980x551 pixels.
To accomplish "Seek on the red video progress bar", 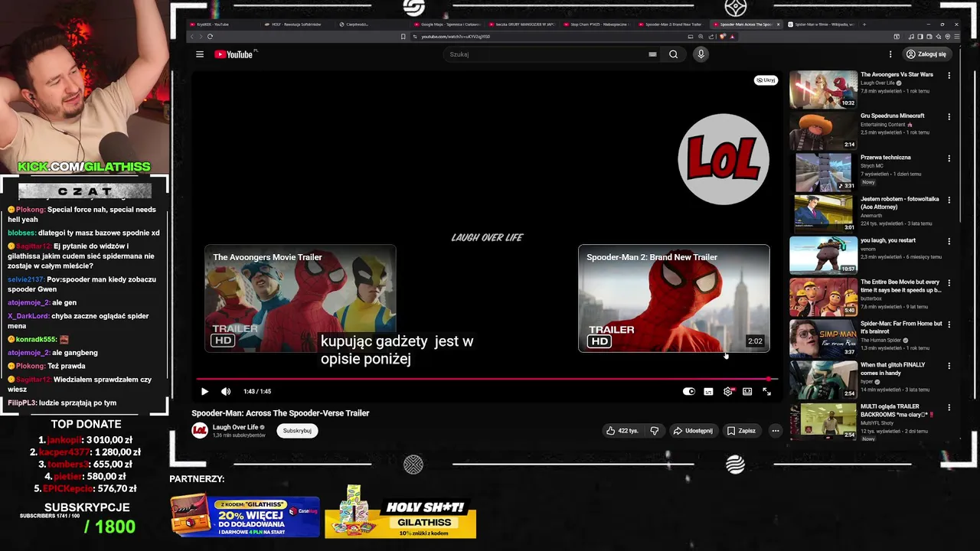I will (485, 379).
